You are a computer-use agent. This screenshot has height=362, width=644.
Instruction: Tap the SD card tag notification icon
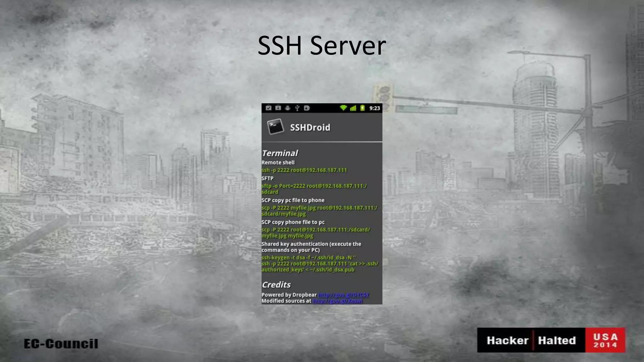(x=307, y=108)
